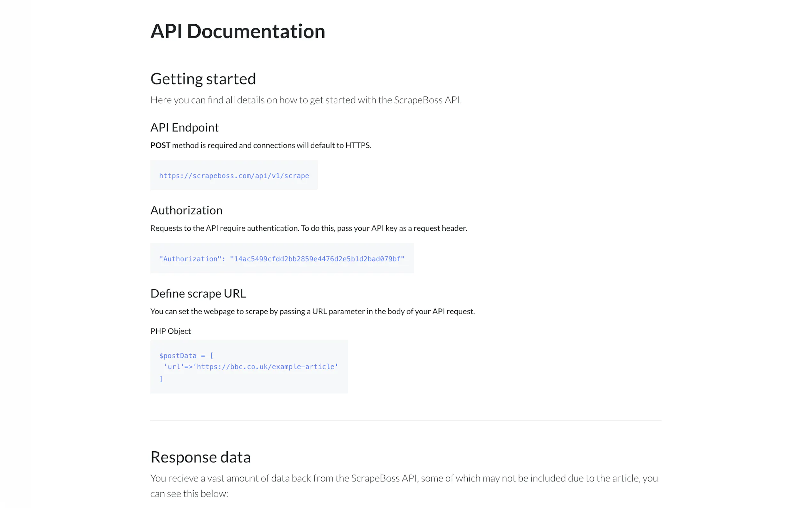812x508 pixels.
Task: Click the scrapeboss API endpoint URL code
Action: pyautogui.click(x=234, y=176)
